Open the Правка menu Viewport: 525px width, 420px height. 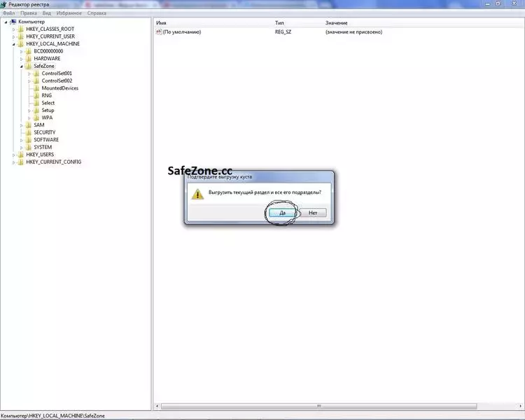pyautogui.click(x=29, y=13)
